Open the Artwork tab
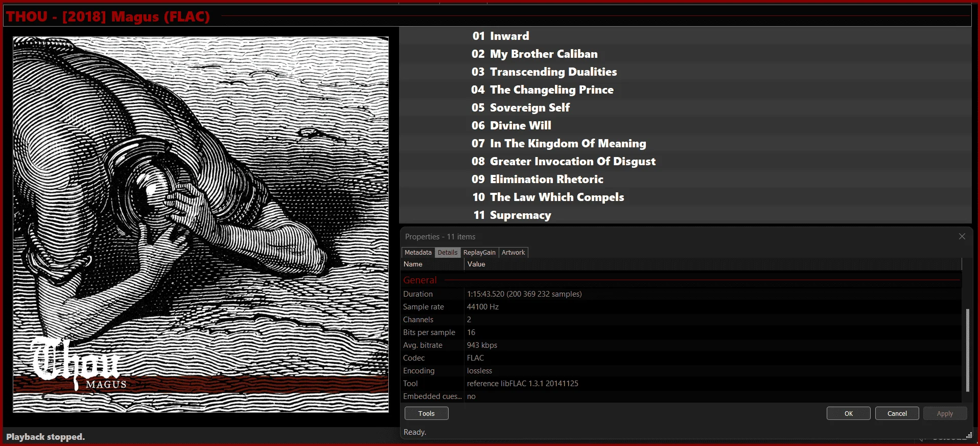Image resolution: width=980 pixels, height=446 pixels. coord(513,253)
